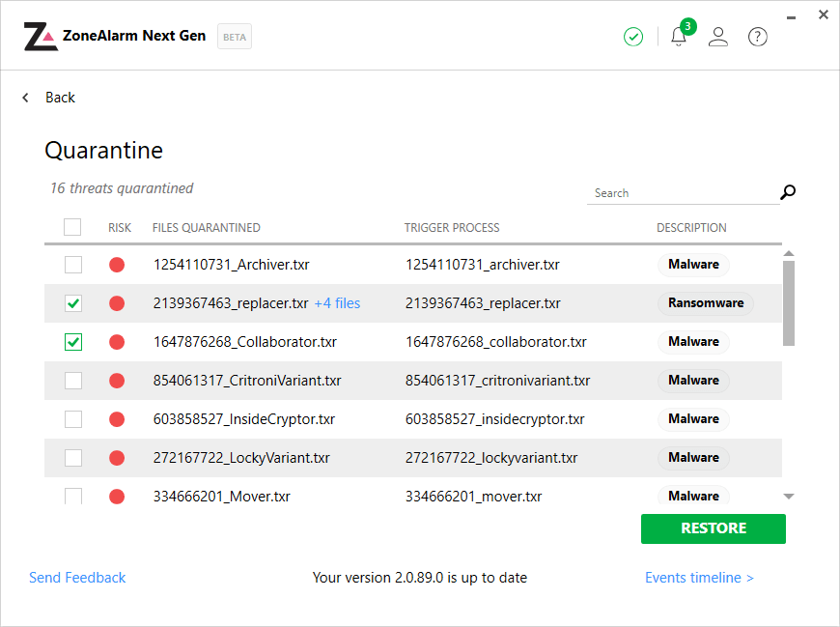The height and width of the screenshot is (627, 840).
Task: Click the red risk dot for the Ransomware entry
Action: point(117,302)
